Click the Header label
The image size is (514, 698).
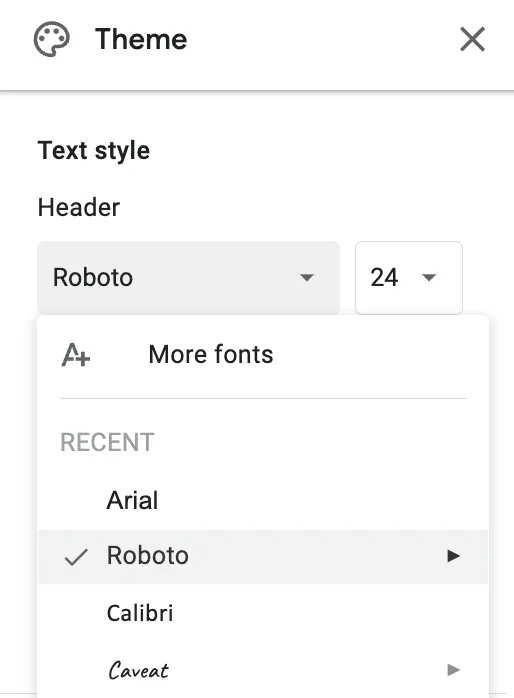pyautogui.click(x=79, y=207)
